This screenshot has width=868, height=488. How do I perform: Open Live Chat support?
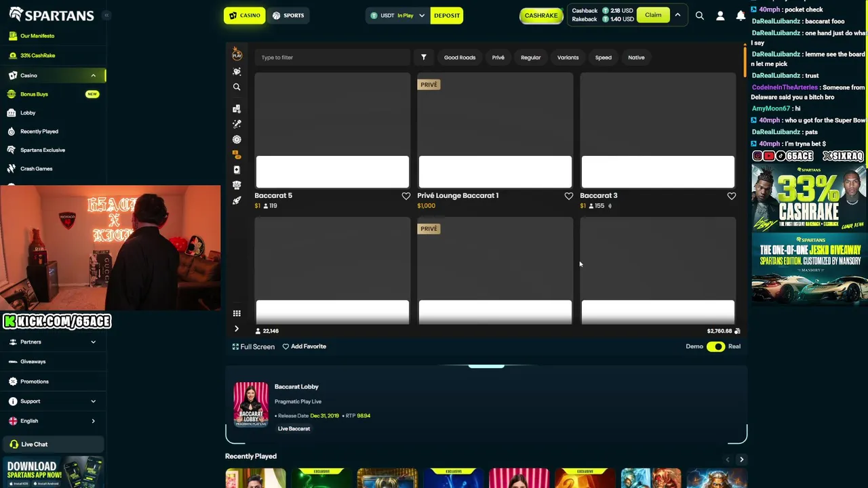[x=53, y=445]
